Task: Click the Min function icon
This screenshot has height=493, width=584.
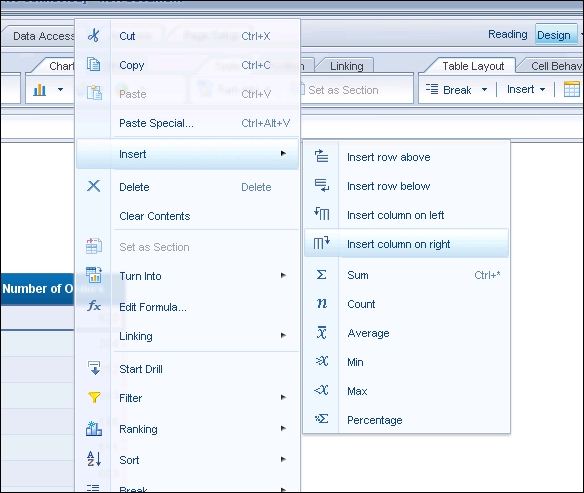Action: coord(322,361)
